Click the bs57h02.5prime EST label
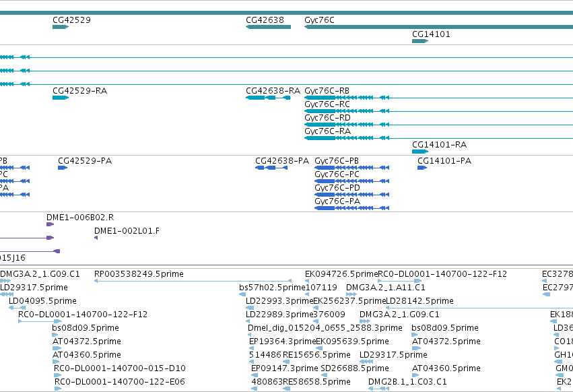Viewport: 573px width, 392px height. (272, 288)
